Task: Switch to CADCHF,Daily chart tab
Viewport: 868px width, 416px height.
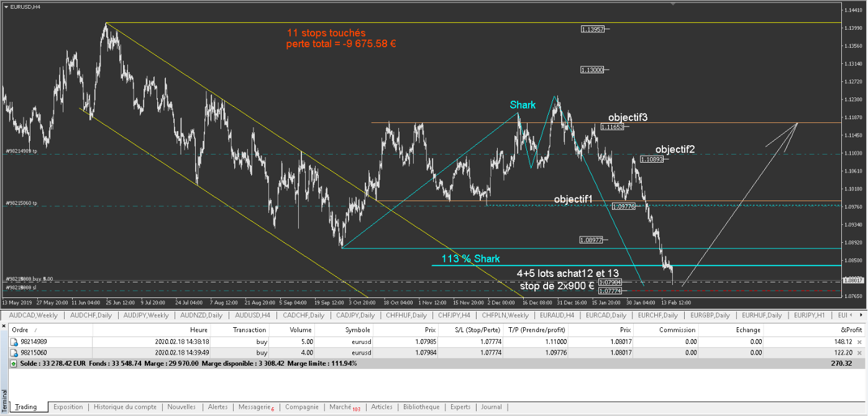Action: 304,315
